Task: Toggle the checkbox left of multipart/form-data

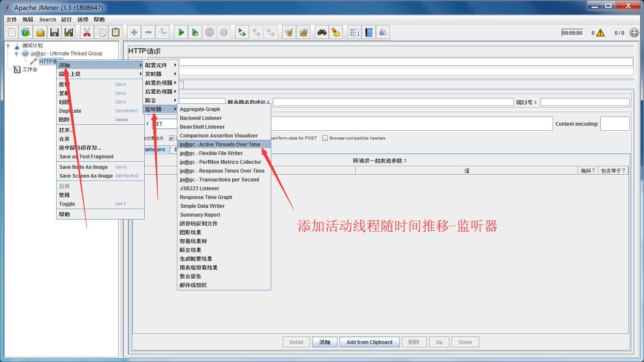Action: [x=171, y=138]
